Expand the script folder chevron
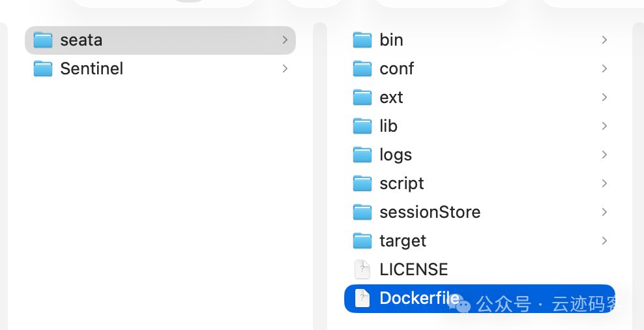Image resolution: width=644 pixels, height=330 pixels. coord(604,183)
